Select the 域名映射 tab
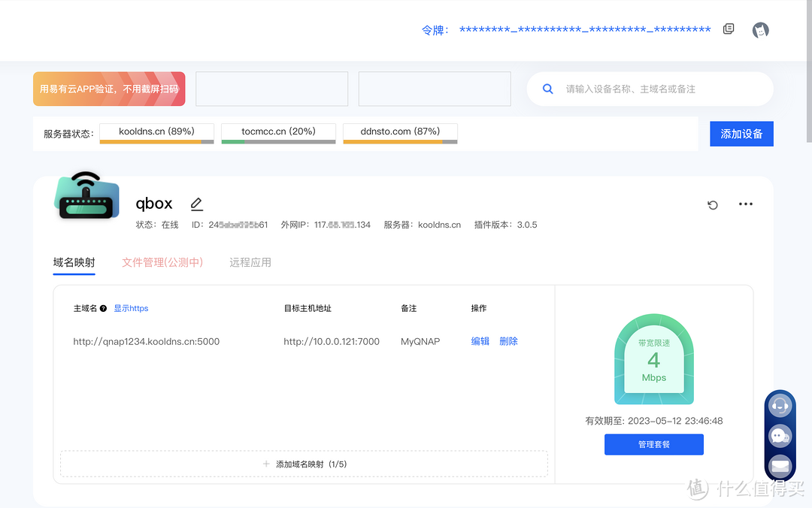The image size is (812, 508). point(74,262)
